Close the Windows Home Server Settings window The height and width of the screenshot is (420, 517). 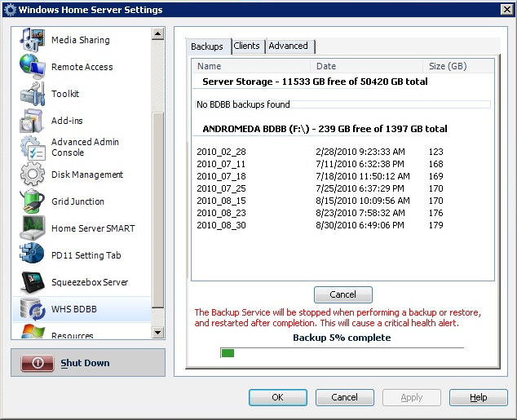pyautogui.click(x=506, y=10)
